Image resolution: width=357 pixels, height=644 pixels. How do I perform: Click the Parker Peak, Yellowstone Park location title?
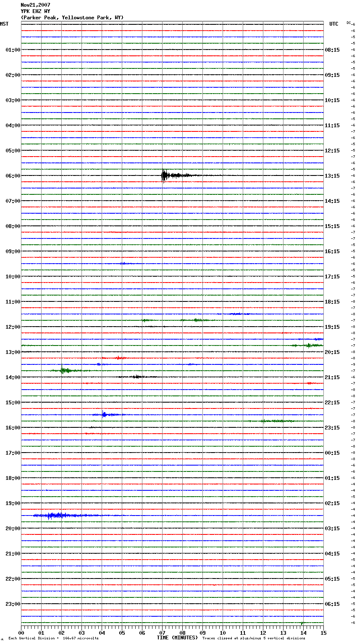(x=72, y=18)
